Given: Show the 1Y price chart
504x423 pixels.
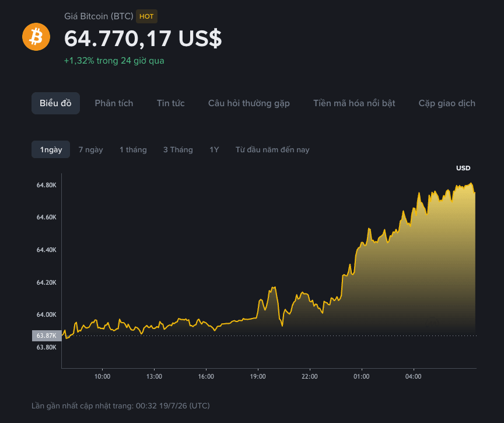Looking at the screenshot, I should pos(214,150).
